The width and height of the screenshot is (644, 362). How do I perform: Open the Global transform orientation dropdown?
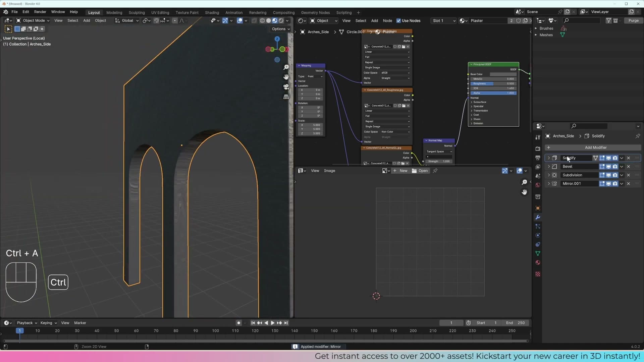(127, 20)
